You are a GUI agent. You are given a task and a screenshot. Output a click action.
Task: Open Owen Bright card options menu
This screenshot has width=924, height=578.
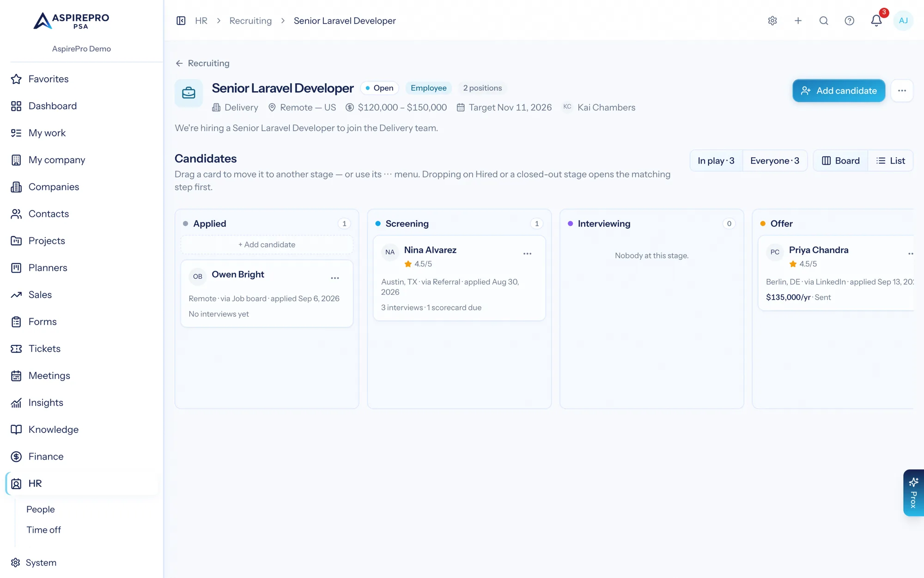coord(335,278)
